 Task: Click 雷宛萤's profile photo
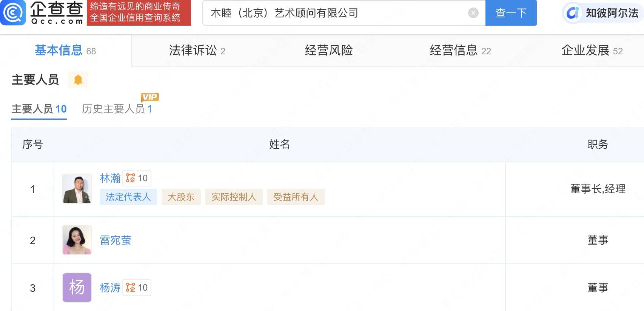tap(77, 240)
